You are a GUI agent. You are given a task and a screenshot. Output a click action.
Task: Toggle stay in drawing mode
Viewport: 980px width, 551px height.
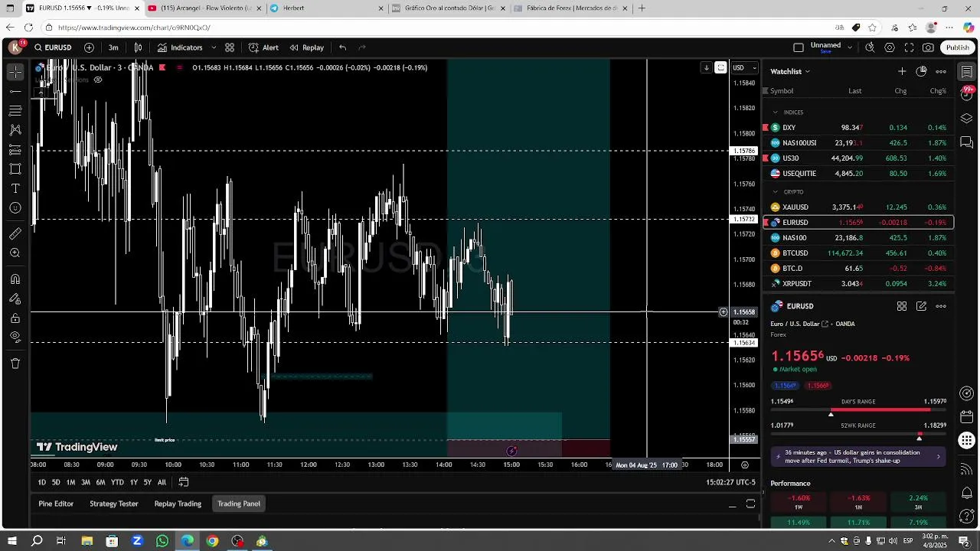[x=15, y=298]
